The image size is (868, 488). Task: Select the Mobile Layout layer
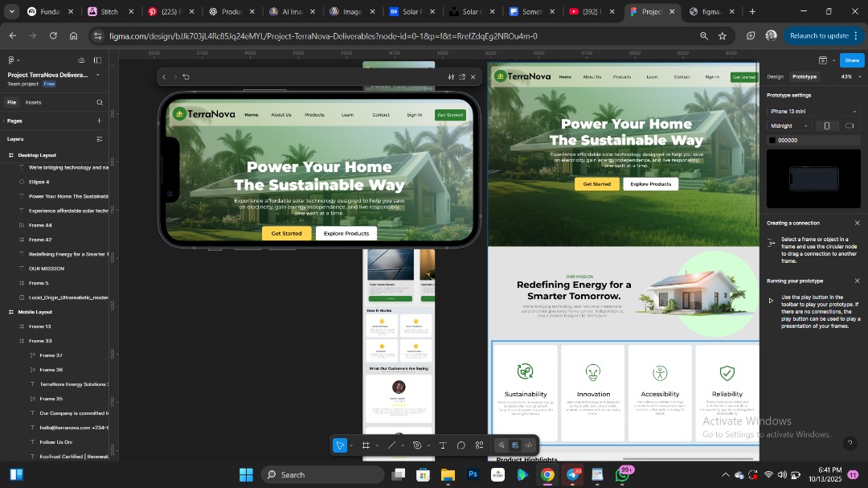tap(35, 312)
